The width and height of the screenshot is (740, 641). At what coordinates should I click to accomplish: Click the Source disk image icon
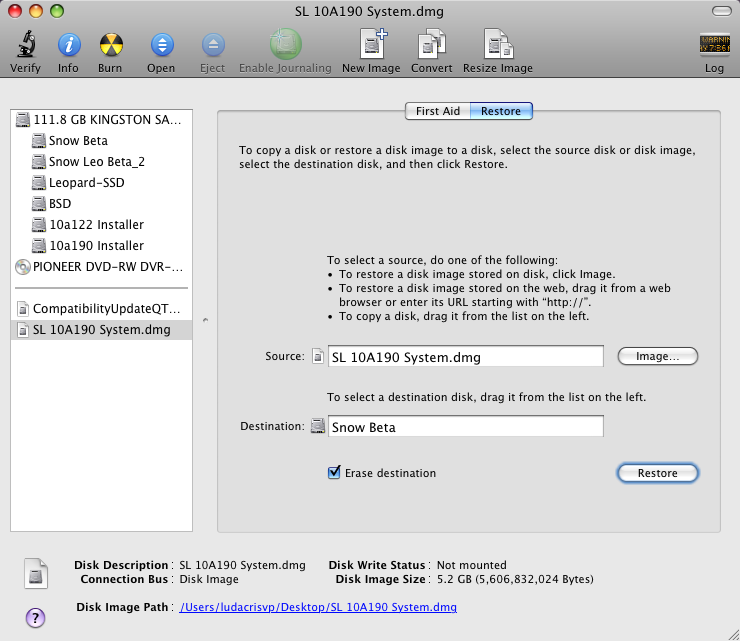[x=318, y=356]
